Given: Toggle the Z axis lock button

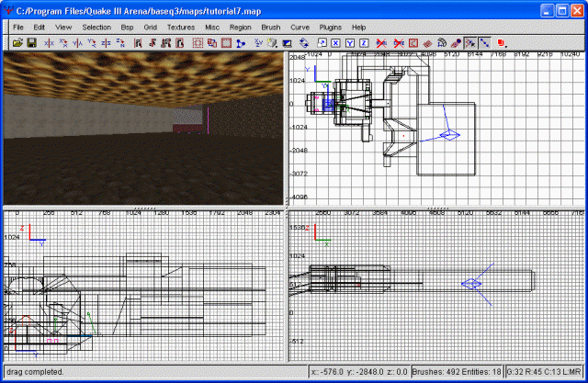Looking at the screenshot, I should (364, 43).
